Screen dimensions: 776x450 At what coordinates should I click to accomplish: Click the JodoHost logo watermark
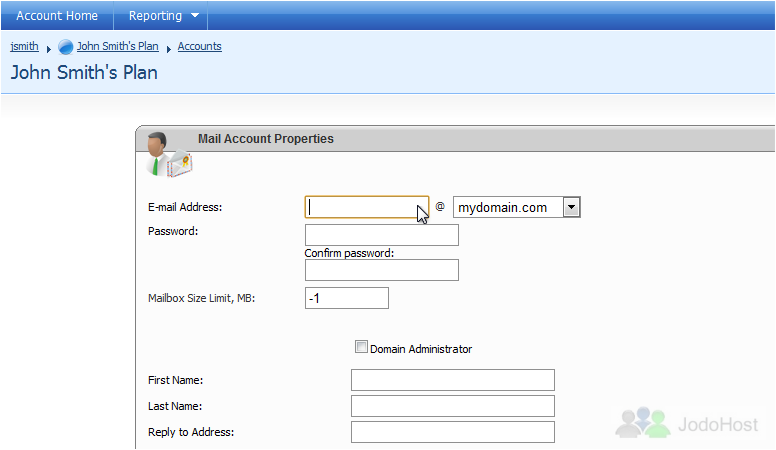tap(687, 423)
